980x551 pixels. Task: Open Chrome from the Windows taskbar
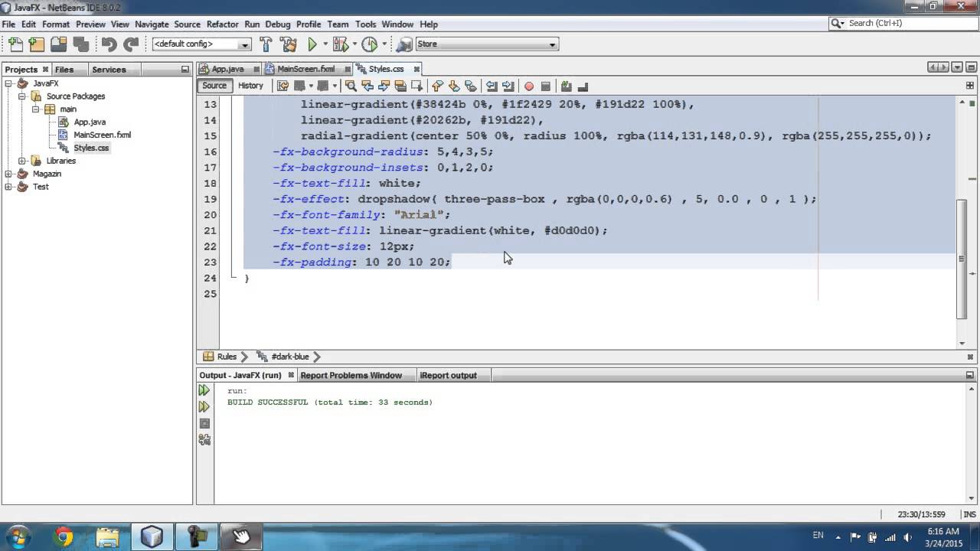64,536
